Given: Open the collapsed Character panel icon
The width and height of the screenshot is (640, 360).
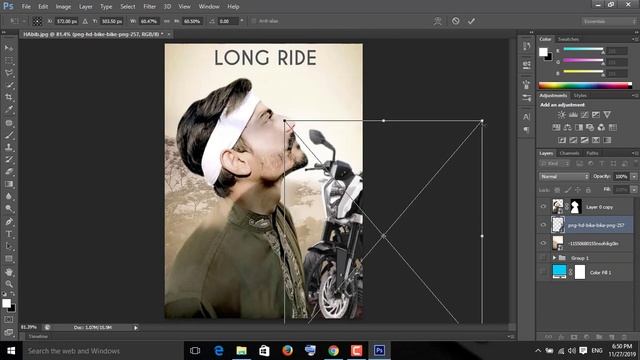Looking at the screenshot, I should click(526, 117).
